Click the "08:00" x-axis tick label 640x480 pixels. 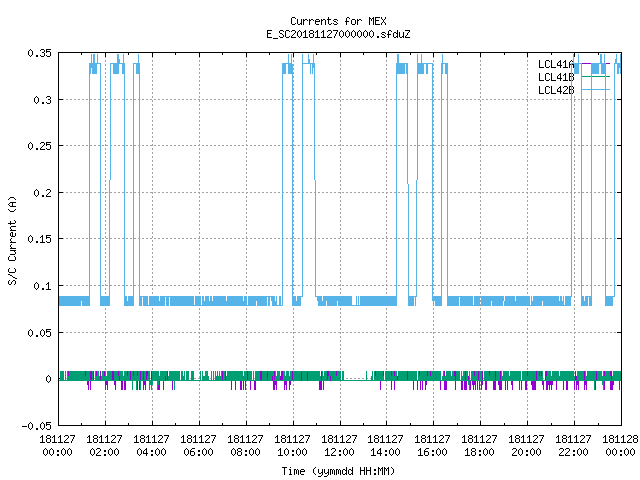[245, 452]
